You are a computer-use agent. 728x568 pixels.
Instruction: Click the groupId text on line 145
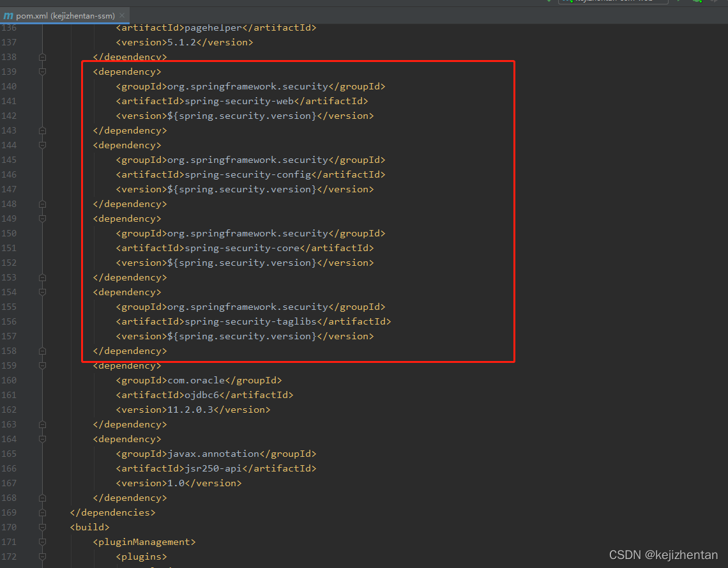pyautogui.click(x=248, y=160)
